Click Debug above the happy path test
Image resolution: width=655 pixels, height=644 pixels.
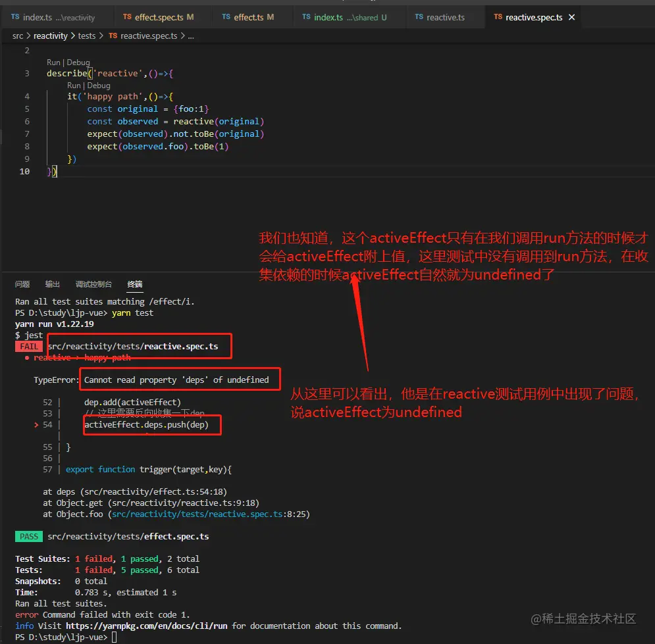click(99, 85)
